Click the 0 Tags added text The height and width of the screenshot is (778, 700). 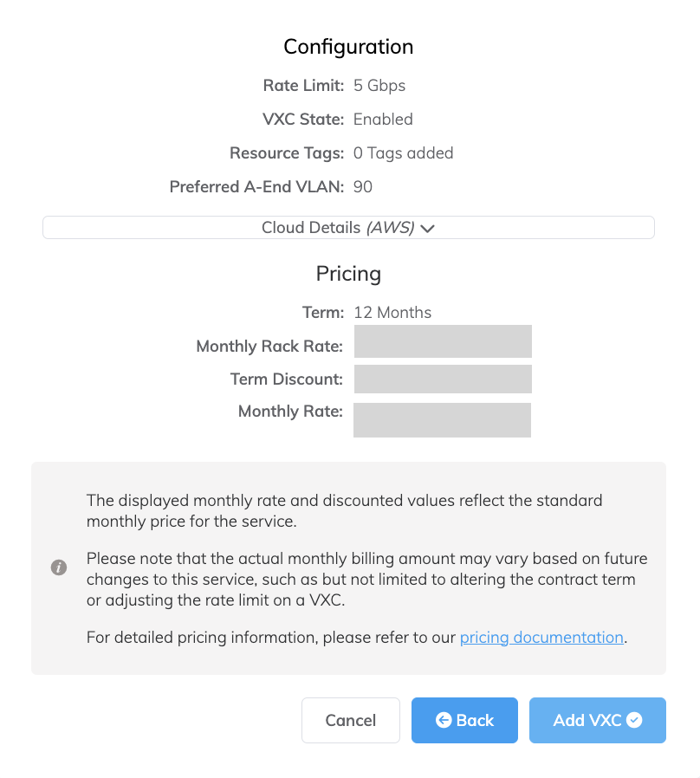pos(403,153)
